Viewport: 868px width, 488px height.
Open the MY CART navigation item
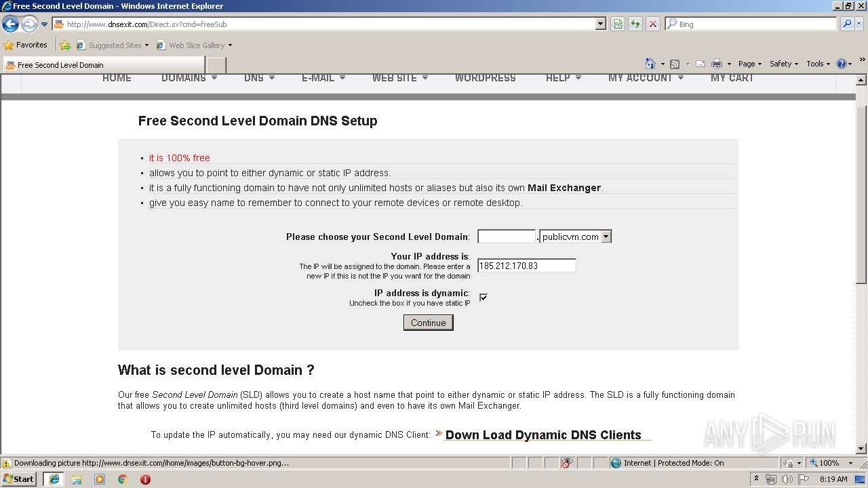pyautogui.click(x=732, y=78)
